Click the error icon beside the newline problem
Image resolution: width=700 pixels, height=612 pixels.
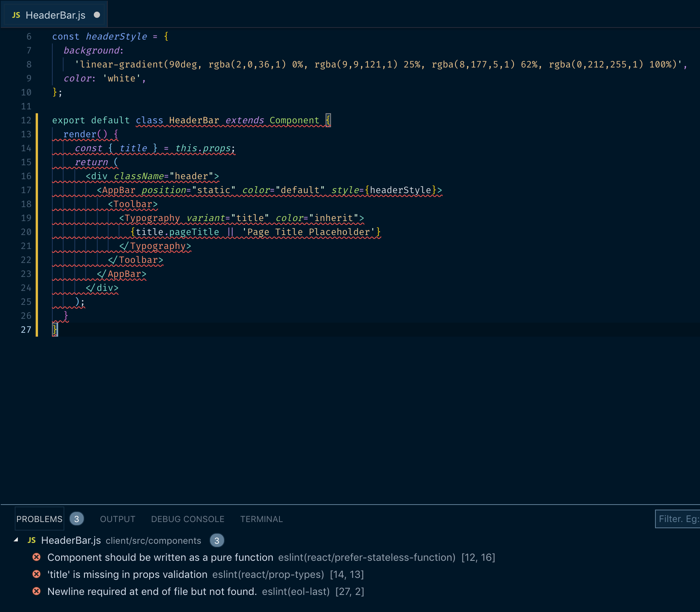(36, 591)
